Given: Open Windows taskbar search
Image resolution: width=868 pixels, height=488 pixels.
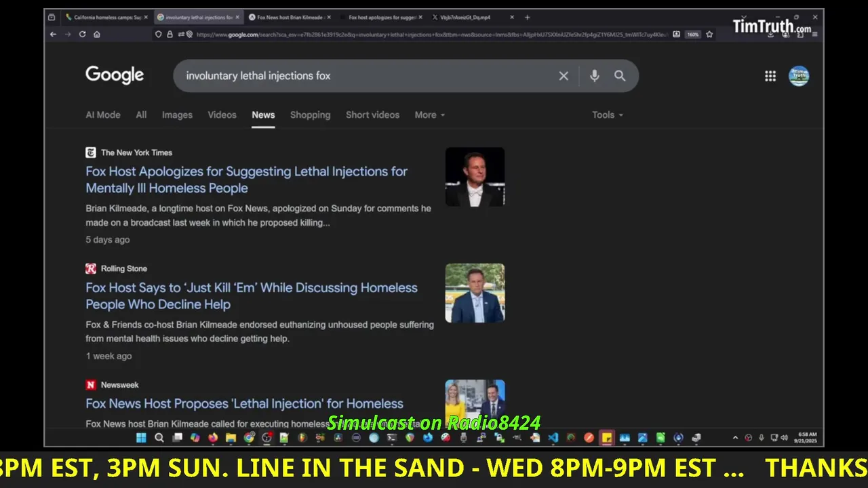Looking at the screenshot, I should tap(159, 438).
